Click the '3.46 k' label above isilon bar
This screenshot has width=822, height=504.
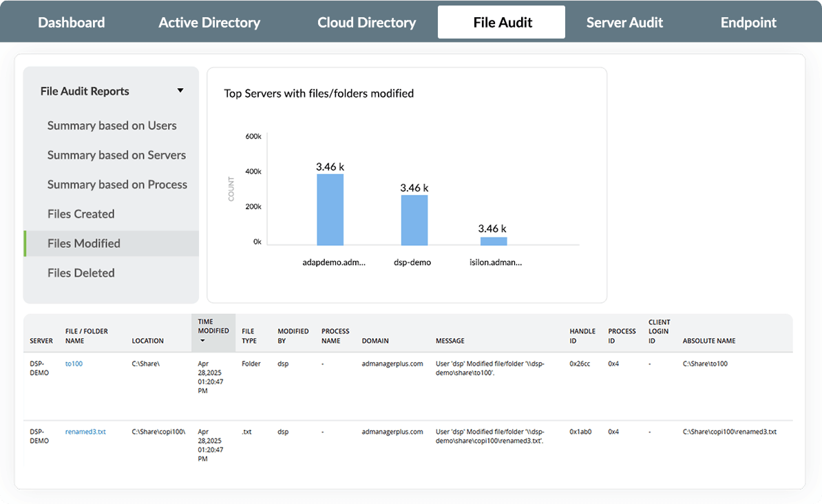[492, 229]
